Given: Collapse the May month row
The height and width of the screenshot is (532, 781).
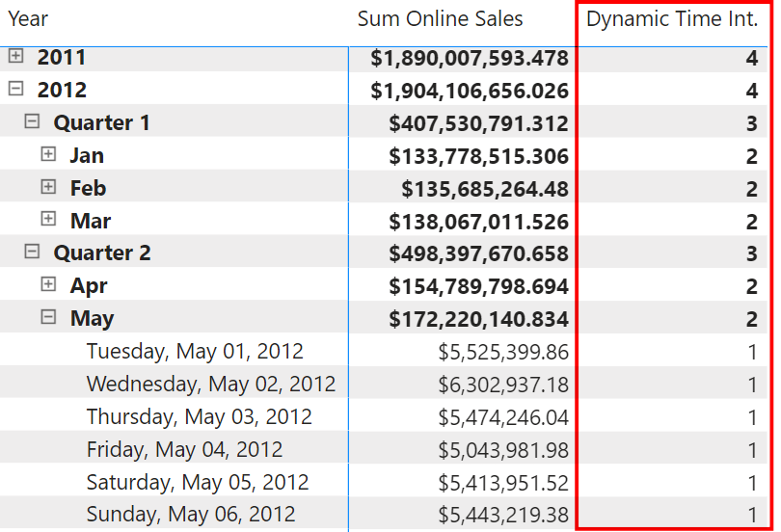Looking at the screenshot, I should pos(48,316).
